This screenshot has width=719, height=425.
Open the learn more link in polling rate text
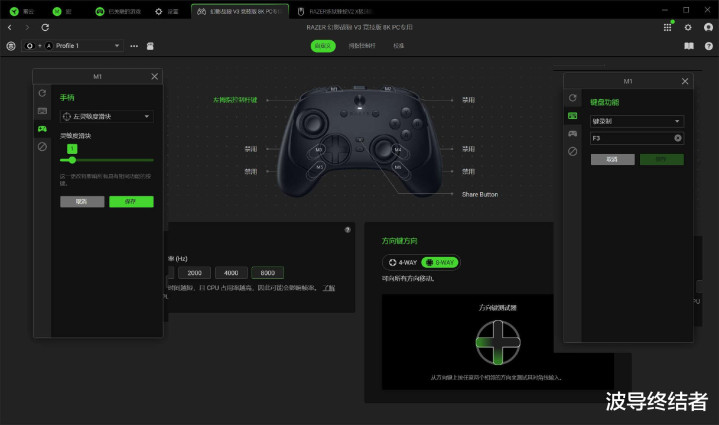(329, 288)
